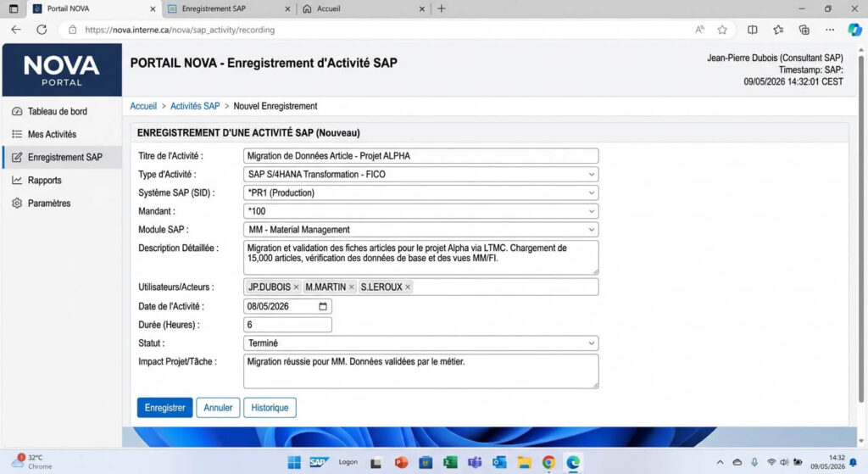Click in the Durée (Heures) field
This screenshot has height=474, width=868.
point(287,325)
